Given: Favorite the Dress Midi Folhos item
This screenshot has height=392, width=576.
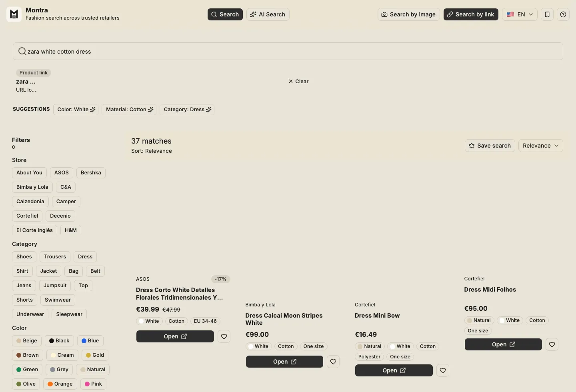Looking at the screenshot, I should point(552,344).
